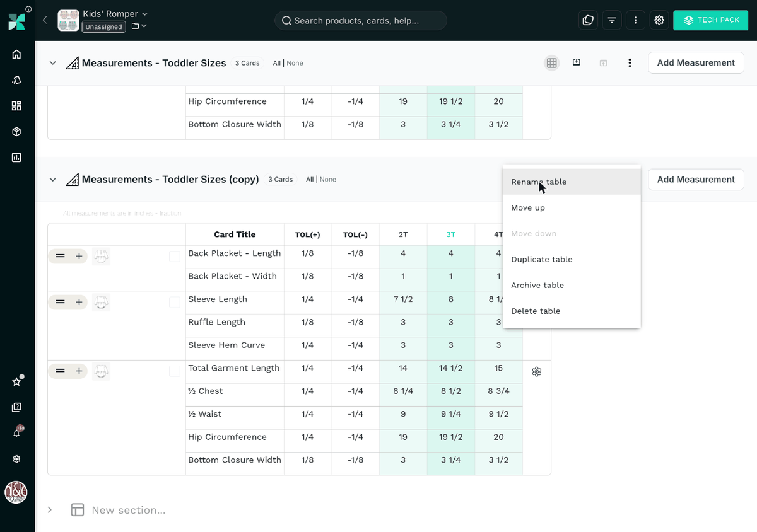The image size is (757, 532).
Task: Open the stacked cards icon in top bar
Action: coord(588,20)
